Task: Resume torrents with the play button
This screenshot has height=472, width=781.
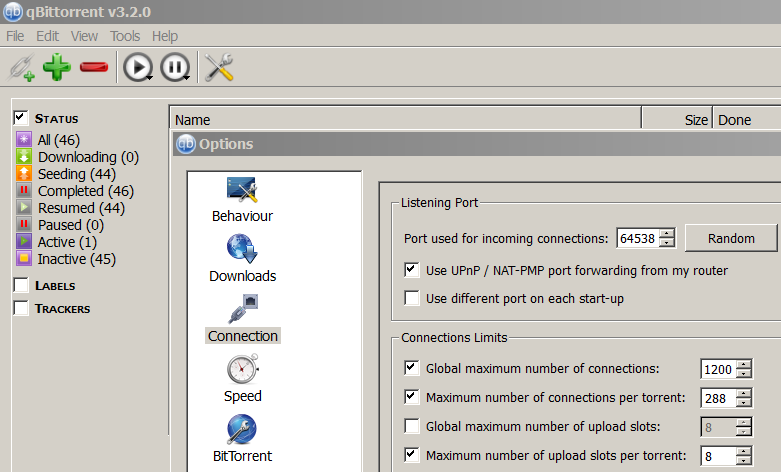Action: (x=137, y=67)
